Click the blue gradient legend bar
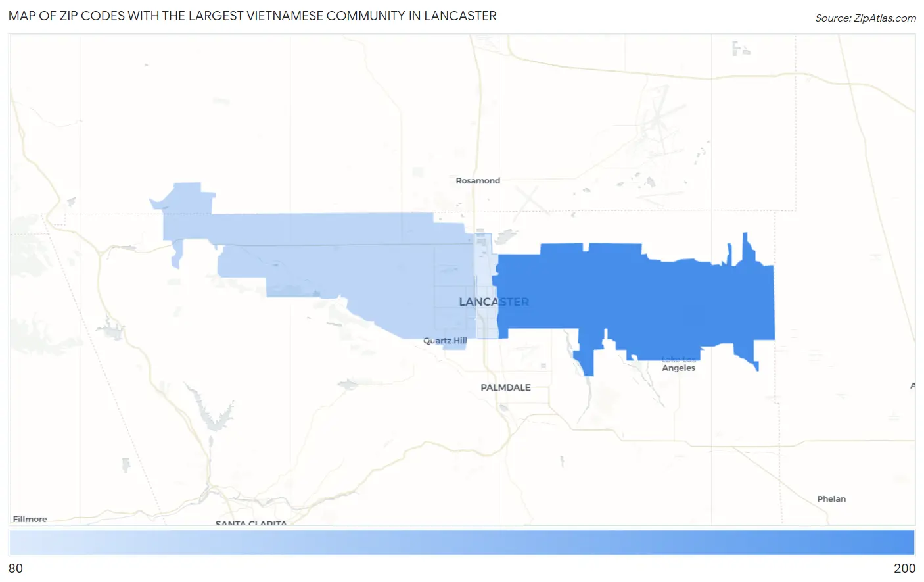 [462, 543]
